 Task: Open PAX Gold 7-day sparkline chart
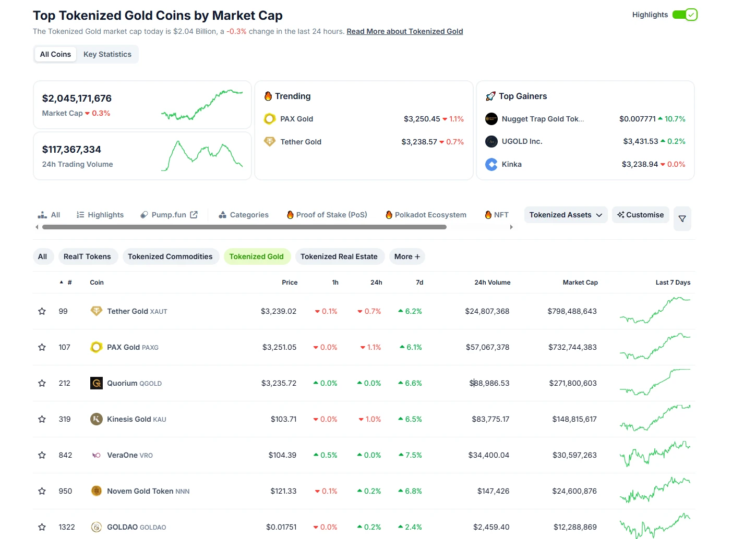coord(655,347)
